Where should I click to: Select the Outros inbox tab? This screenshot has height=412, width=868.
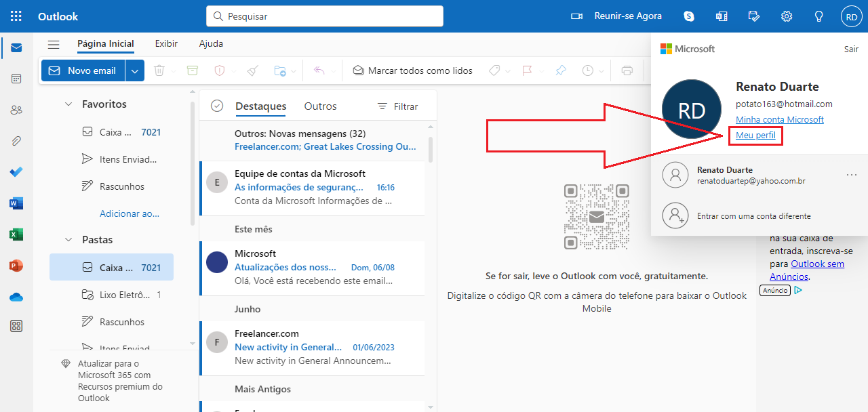tap(321, 106)
